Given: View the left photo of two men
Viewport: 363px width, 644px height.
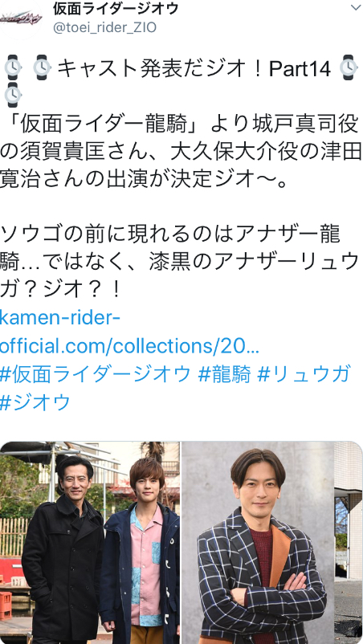Looking at the screenshot, I should pyautogui.click(x=90, y=543).
